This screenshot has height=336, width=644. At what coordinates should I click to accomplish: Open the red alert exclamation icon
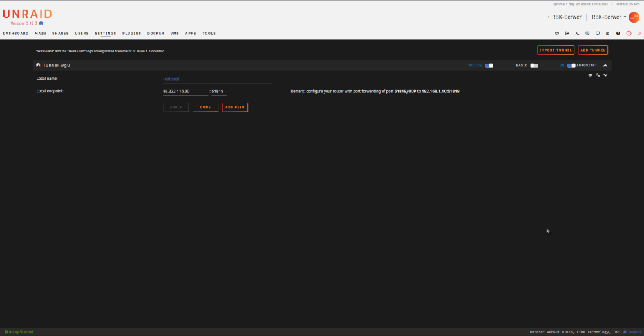(x=629, y=34)
